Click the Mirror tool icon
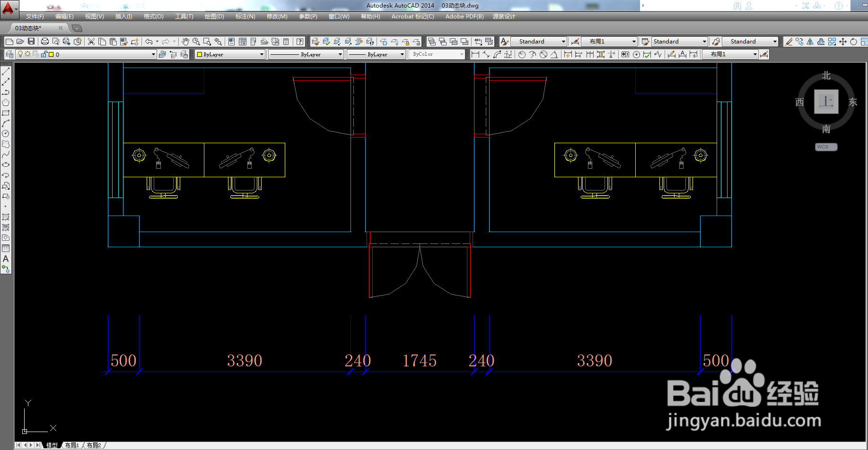This screenshot has width=868, height=450. pos(810,42)
